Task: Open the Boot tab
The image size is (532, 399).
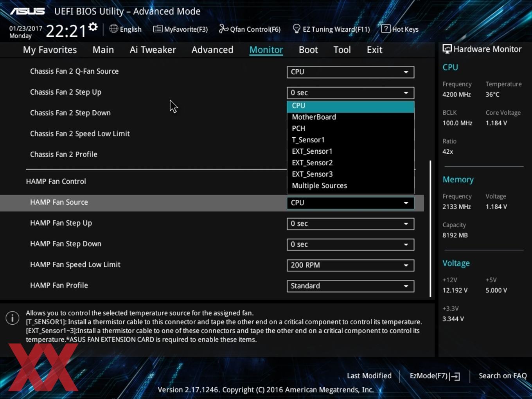Action: pos(308,50)
